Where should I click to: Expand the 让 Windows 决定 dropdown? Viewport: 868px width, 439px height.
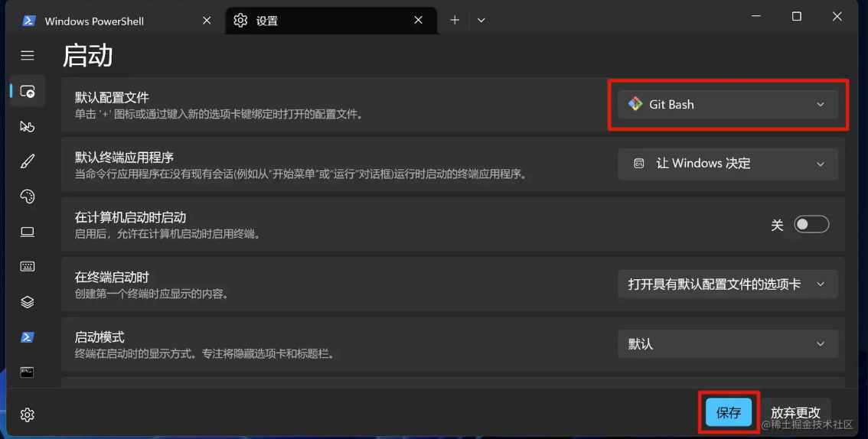tap(727, 164)
